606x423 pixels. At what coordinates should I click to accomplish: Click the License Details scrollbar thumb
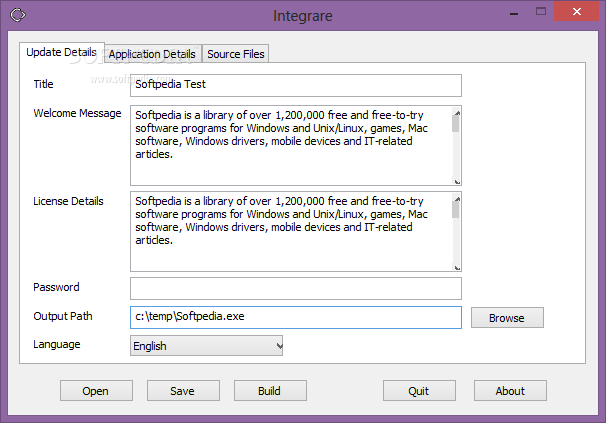pos(456,210)
